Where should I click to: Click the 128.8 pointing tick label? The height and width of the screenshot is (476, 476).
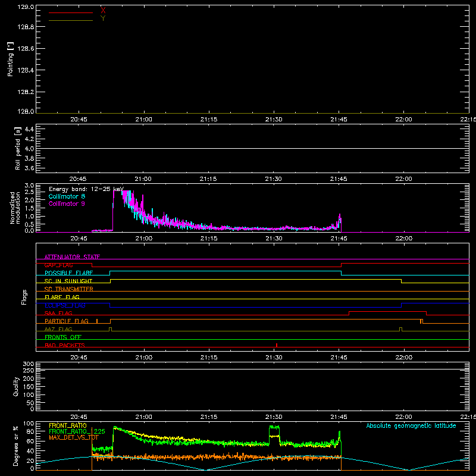click(26, 27)
